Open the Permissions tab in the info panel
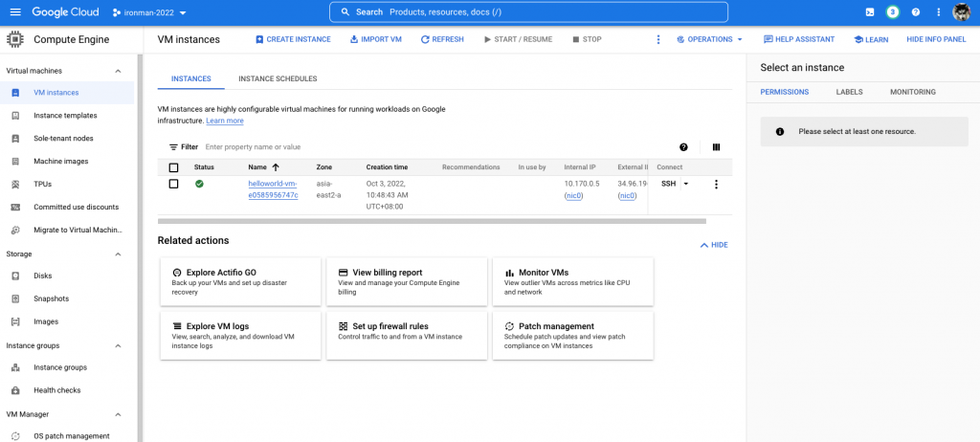Viewport: 980px width, 442px height. click(785, 92)
